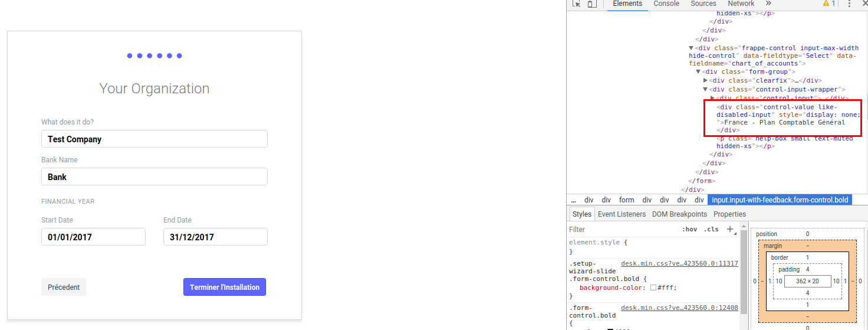This screenshot has height=330, width=868.
Task: Click the 'Start Date' label
Action: click(x=57, y=220)
